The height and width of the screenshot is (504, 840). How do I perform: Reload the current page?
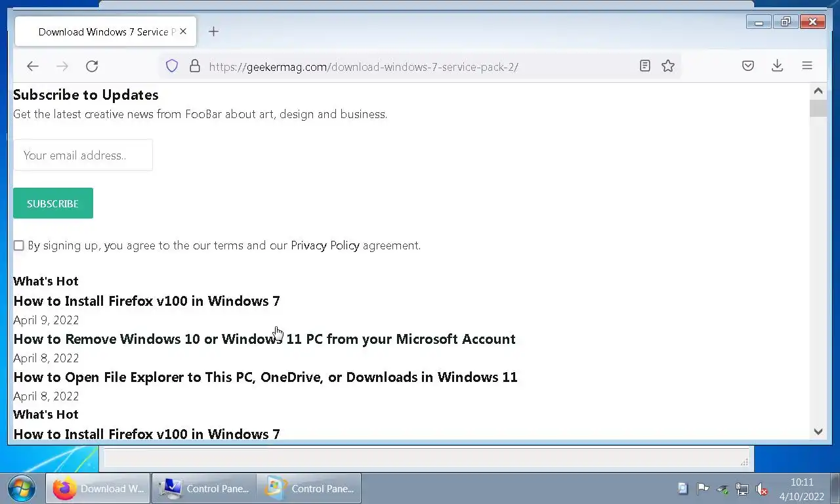tap(92, 66)
